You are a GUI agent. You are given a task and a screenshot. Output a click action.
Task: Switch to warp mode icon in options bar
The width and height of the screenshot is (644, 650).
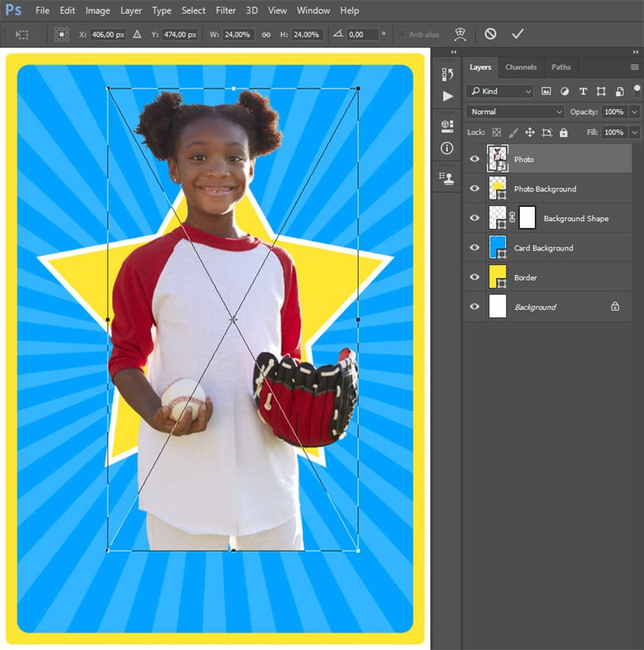pyautogui.click(x=461, y=34)
